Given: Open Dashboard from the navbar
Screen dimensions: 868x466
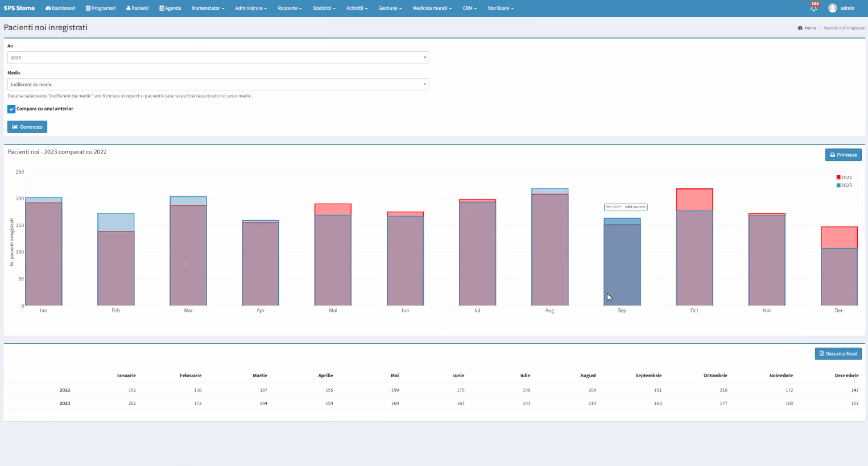Looking at the screenshot, I should click(x=60, y=8).
